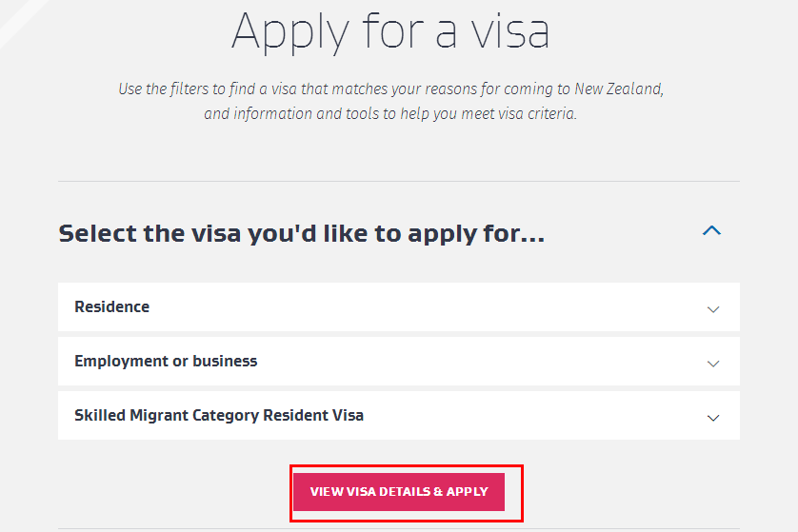Screen dimensions: 798x532
Task: Click View Visa Details & Apply button
Action: click(399, 492)
